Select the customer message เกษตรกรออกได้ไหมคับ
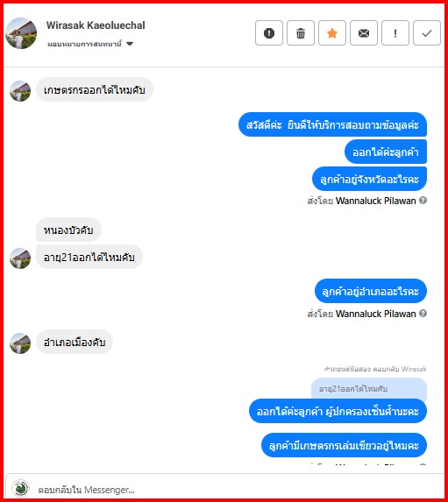This screenshot has width=448, height=502. pyautogui.click(x=95, y=90)
